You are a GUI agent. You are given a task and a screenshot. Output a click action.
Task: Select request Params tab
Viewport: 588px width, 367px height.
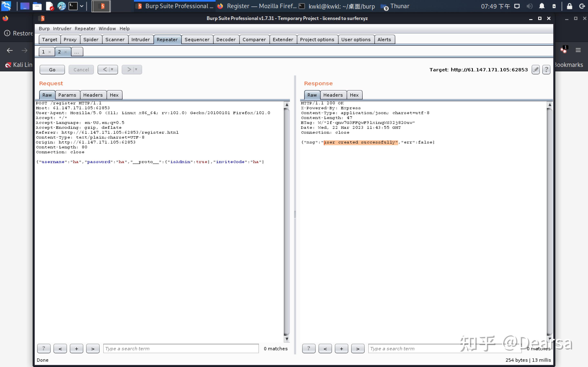click(67, 95)
